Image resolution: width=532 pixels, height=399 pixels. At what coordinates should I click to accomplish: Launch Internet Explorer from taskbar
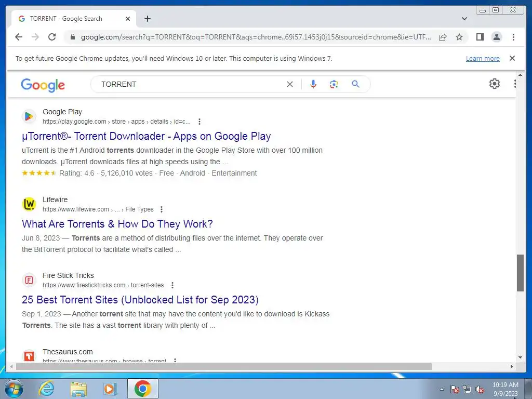(x=46, y=389)
